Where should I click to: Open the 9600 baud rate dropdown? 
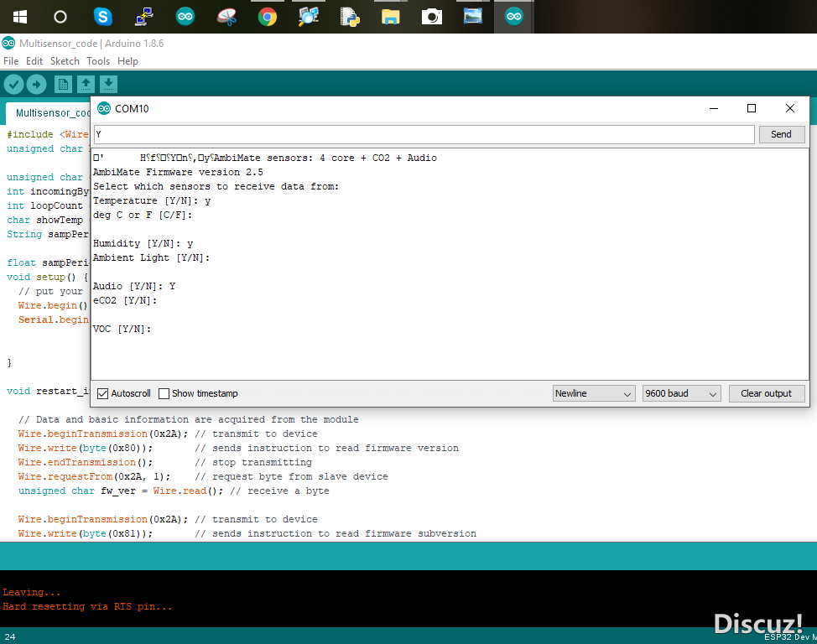(x=681, y=393)
